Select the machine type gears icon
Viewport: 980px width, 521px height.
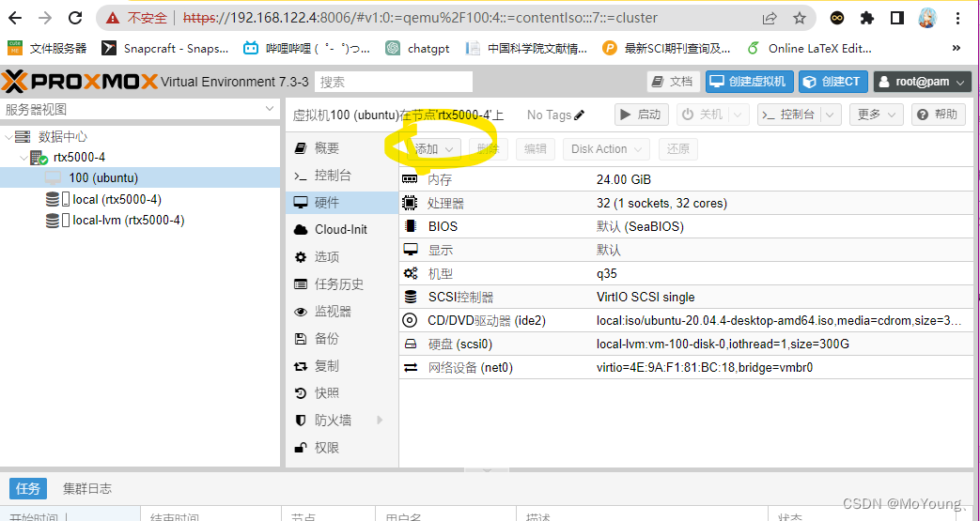tap(410, 273)
